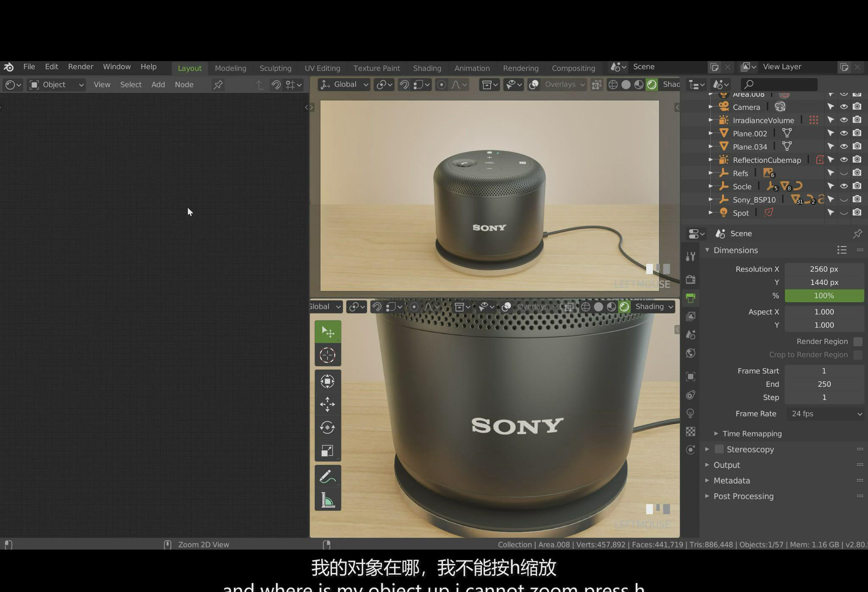Select the Rotate tool icon
Screen dimensions: 868x592
click(328, 427)
